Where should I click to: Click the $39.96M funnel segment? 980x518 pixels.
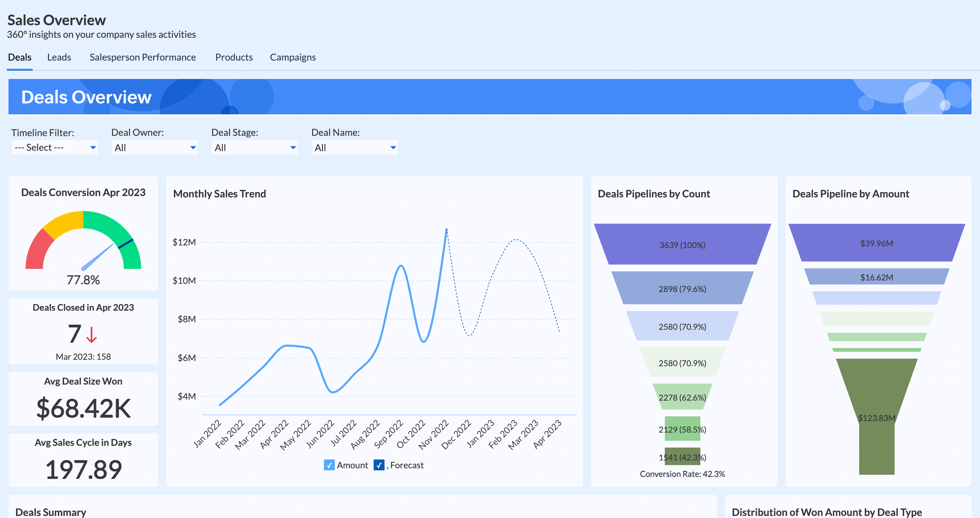pos(877,243)
